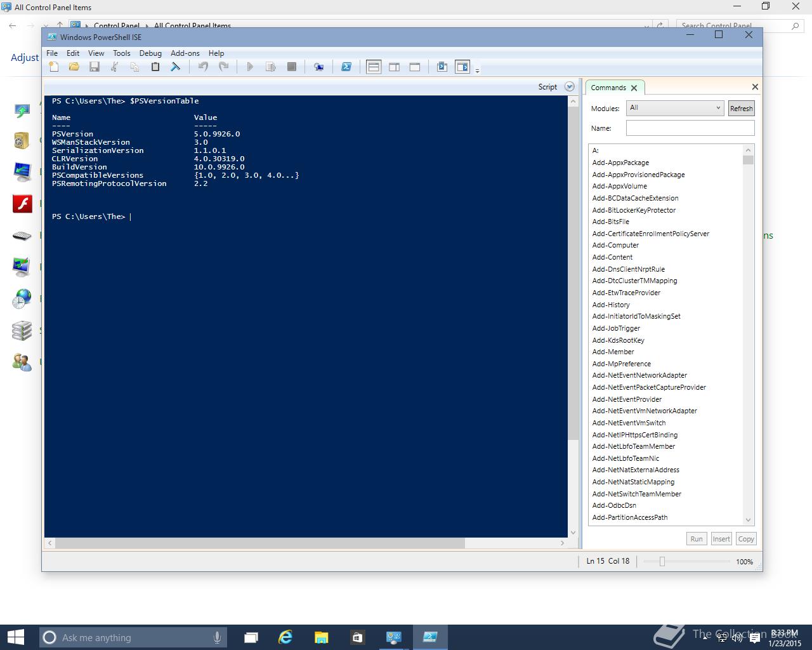Click the Copy button in Commands pane
The image size is (812, 650).
[746, 539]
